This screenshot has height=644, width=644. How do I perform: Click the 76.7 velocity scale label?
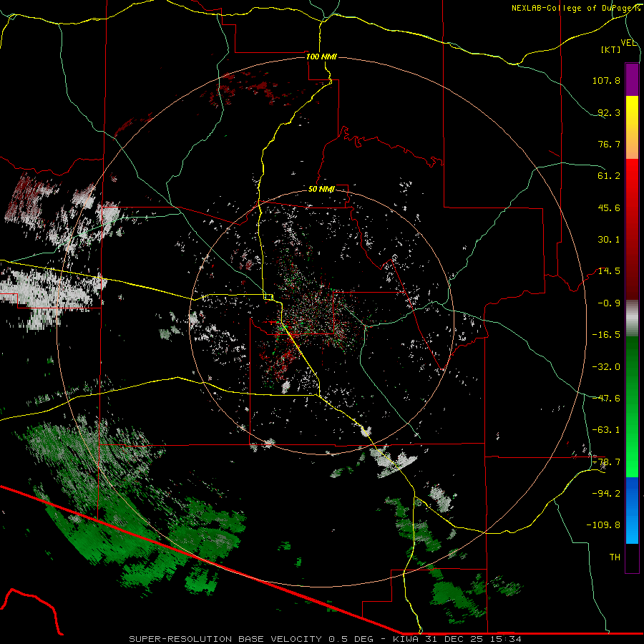coord(609,144)
